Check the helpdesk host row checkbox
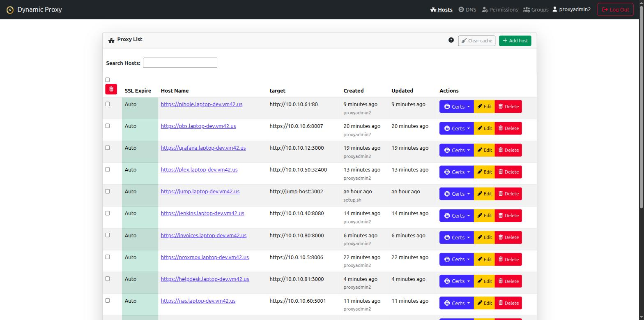644x320 pixels. (108, 278)
